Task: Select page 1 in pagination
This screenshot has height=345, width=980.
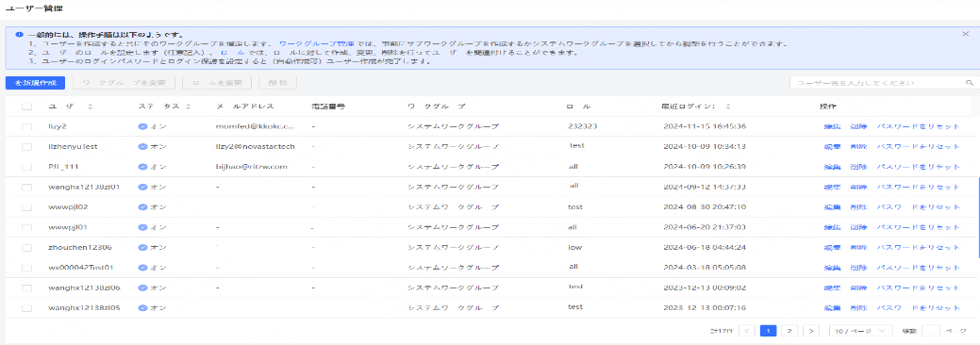Action: pos(768,331)
